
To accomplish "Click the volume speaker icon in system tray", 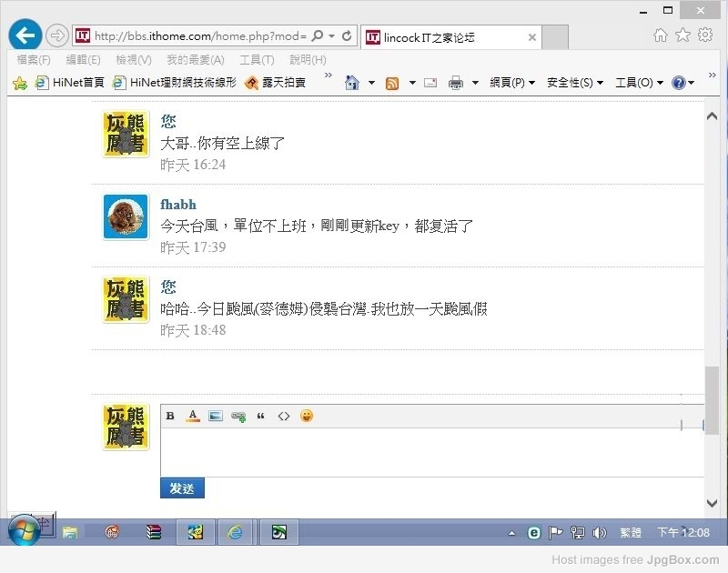I will tap(599, 533).
